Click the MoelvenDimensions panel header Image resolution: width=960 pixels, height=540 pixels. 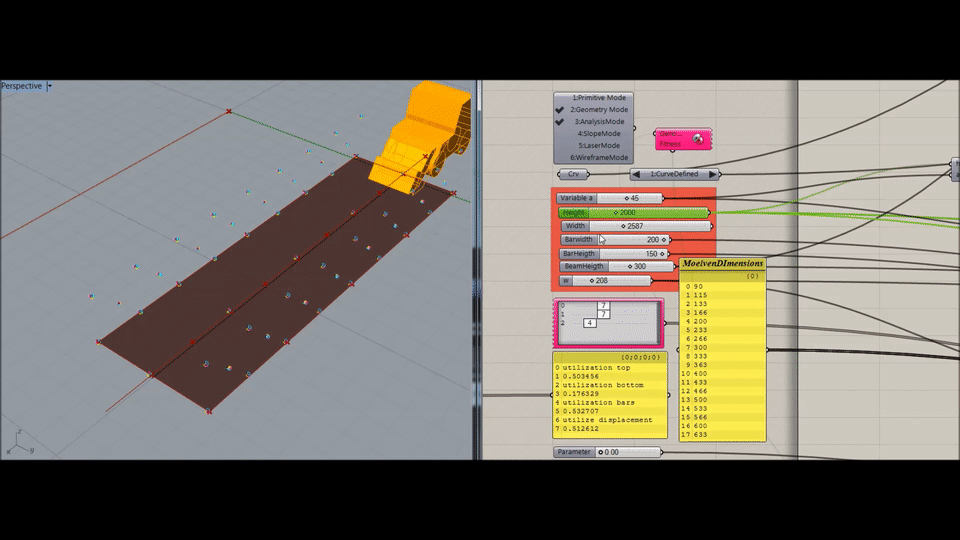tap(722, 264)
